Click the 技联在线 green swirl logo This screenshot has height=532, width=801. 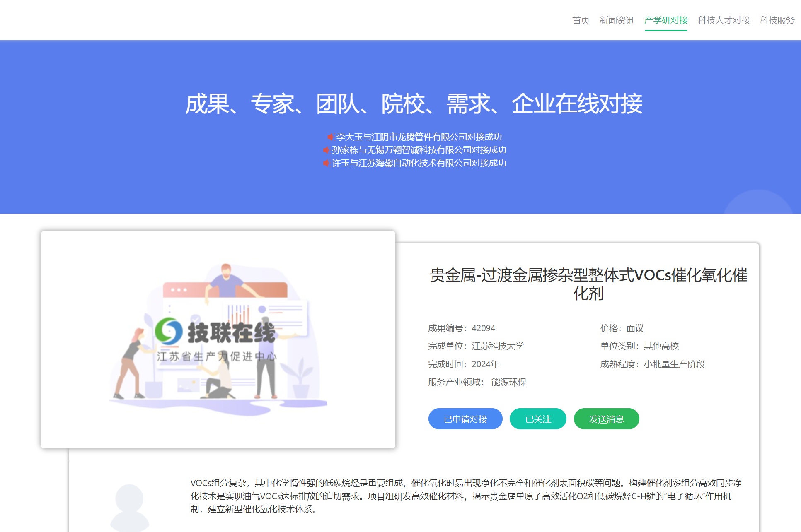169,331
